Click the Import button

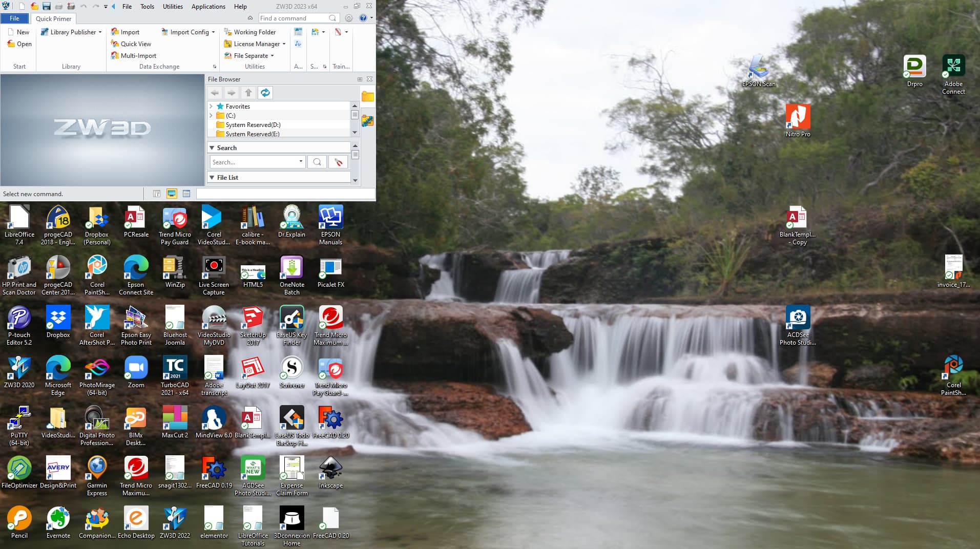pyautogui.click(x=126, y=32)
